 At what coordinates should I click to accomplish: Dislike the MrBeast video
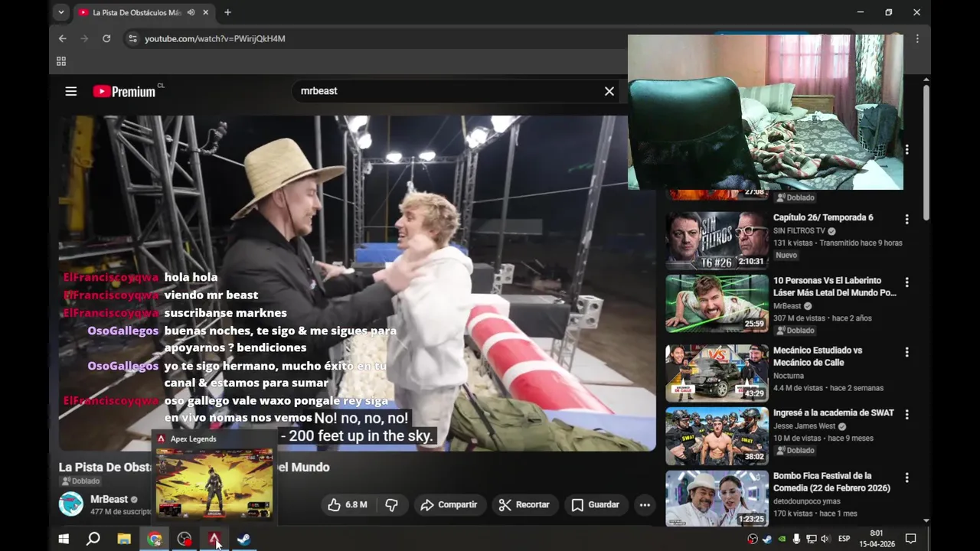pyautogui.click(x=391, y=504)
